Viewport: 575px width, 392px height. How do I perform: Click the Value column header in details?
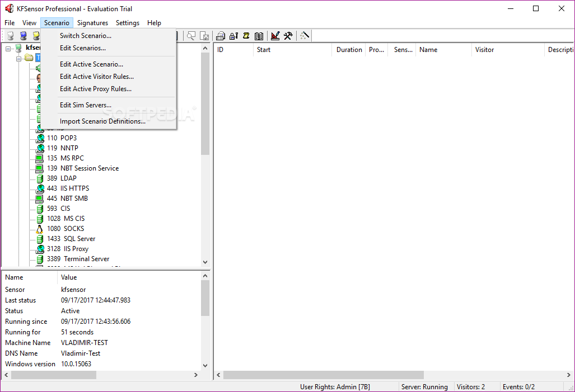[x=129, y=277]
